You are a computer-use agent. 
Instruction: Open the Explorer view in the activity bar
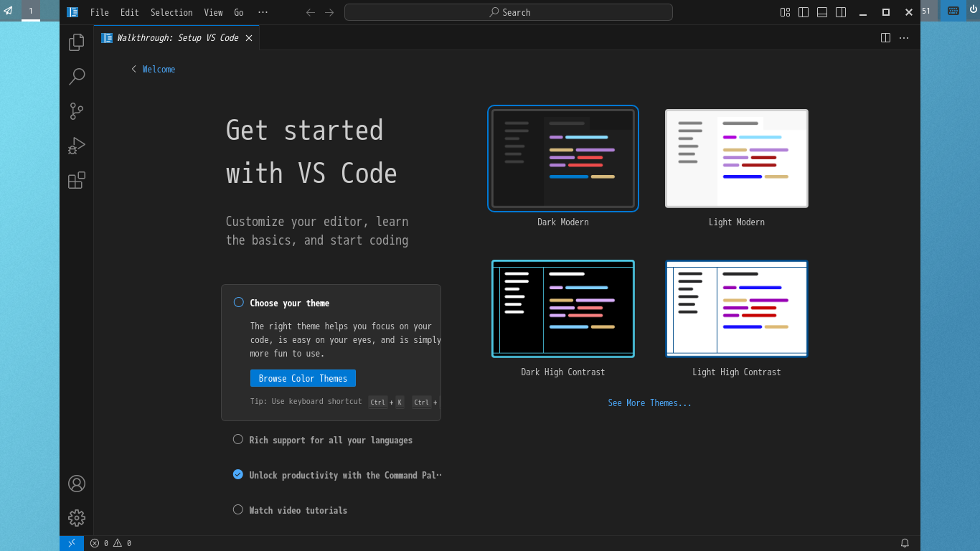[77, 42]
